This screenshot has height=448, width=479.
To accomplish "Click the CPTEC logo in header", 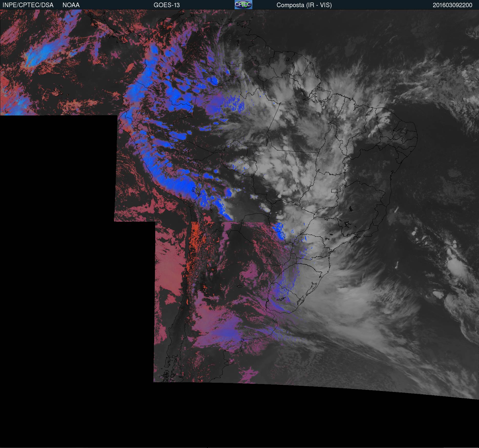I will [243, 5].
